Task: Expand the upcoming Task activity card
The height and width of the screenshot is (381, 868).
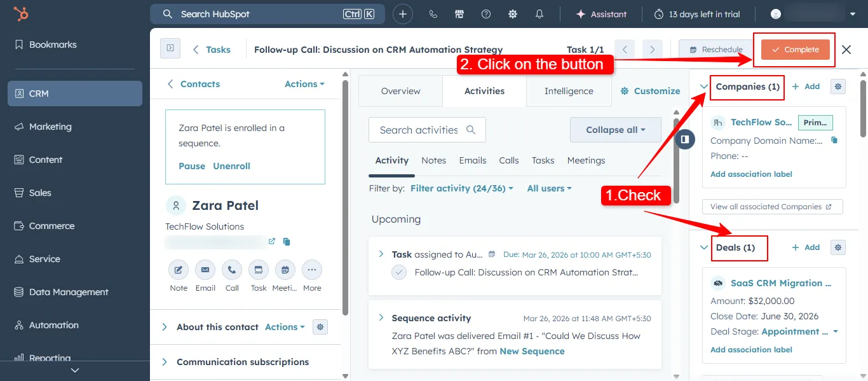Action: pyautogui.click(x=381, y=254)
